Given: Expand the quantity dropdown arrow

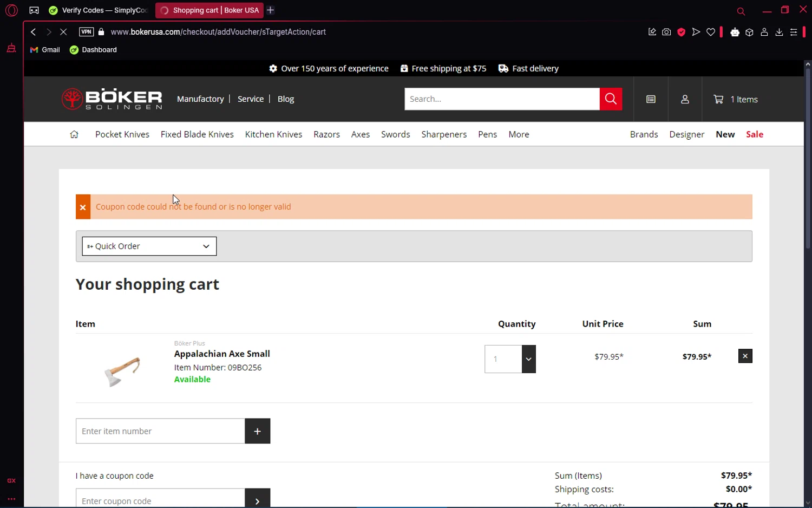Looking at the screenshot, I should [529, 359].
